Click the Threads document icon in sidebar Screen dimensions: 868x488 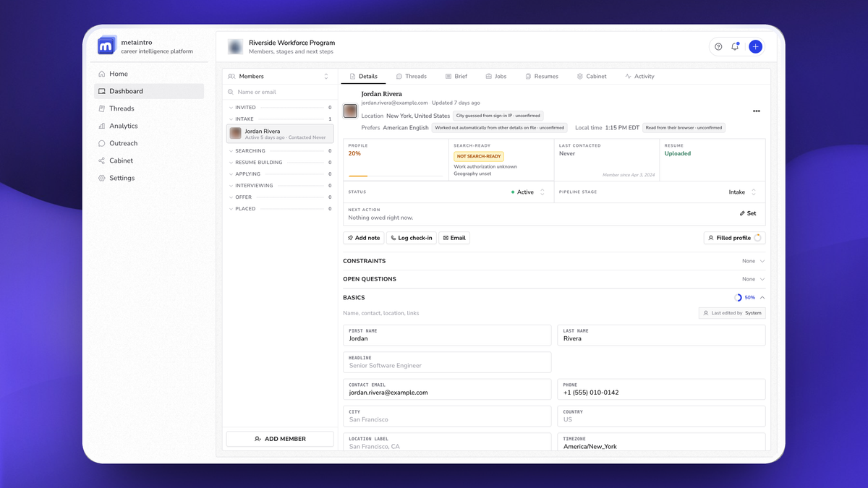click(x=102, y=108)
